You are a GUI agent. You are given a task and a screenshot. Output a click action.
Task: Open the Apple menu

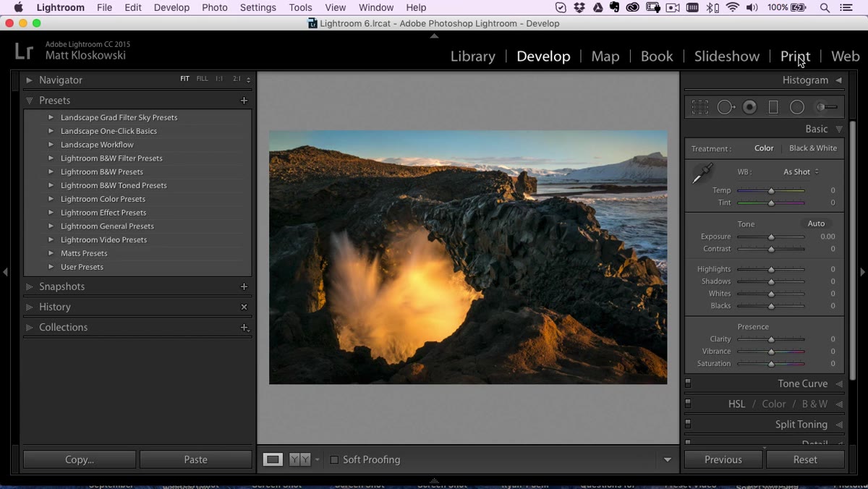(x=18, y=7)
